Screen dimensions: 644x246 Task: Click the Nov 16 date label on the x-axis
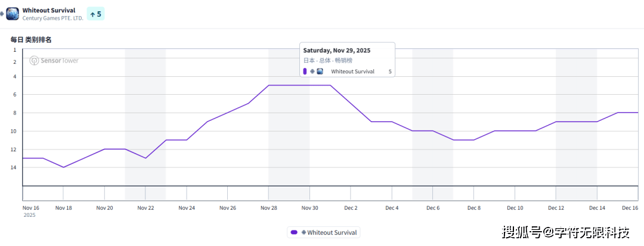pos(31,208)
